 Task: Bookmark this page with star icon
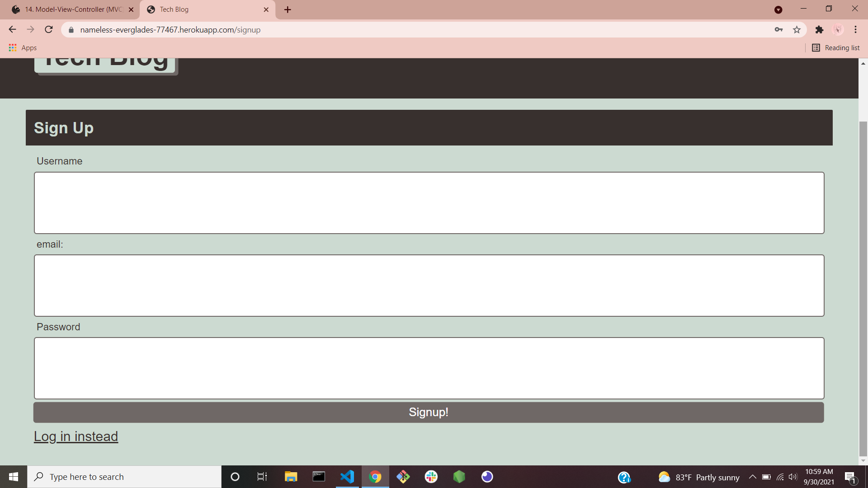(797, 30)
